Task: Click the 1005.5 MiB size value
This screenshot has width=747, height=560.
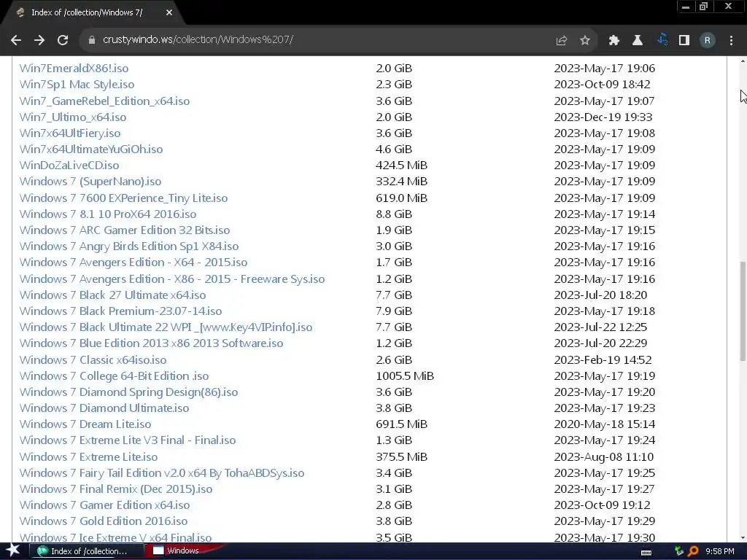Action: click(405, 376)
